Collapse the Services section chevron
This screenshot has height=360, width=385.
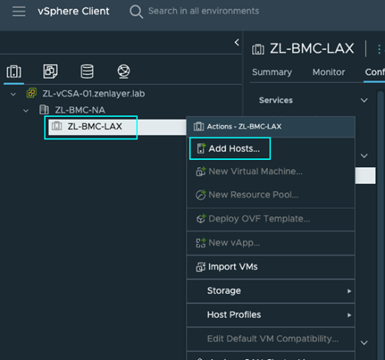click(364, 100)
